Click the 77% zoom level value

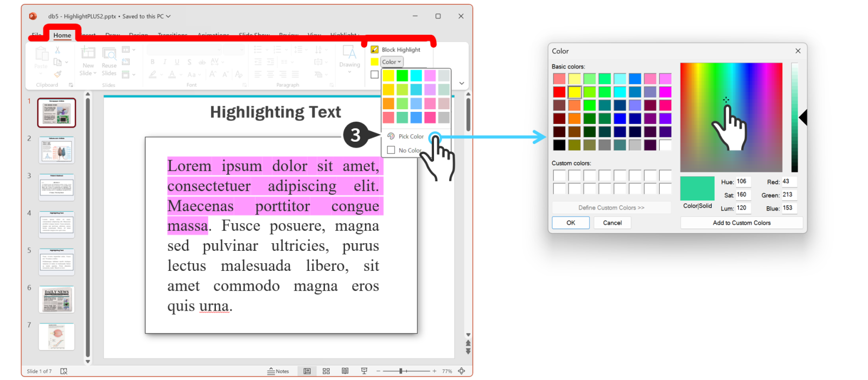click(x=447, y=371)
